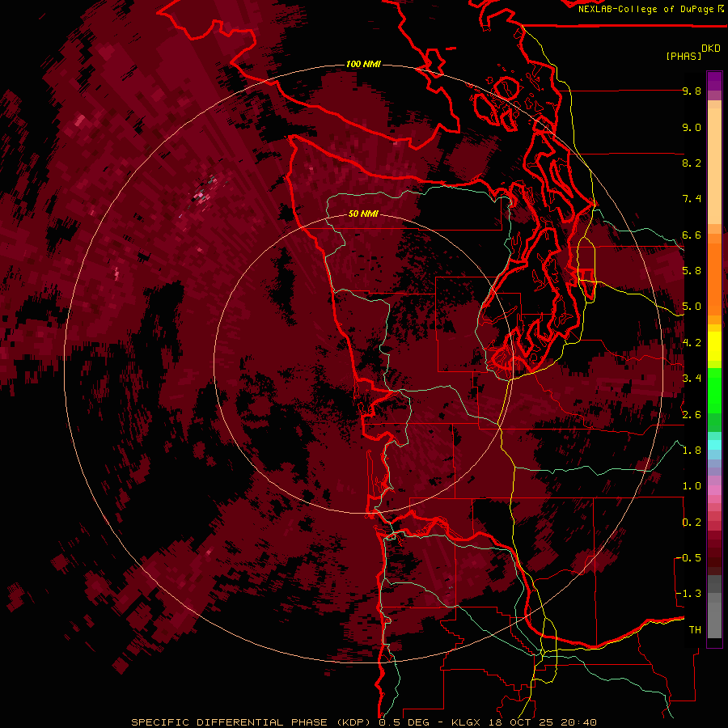728x728 pixels.
Task: Click the 3.4 legend value
Action: (692, 379)
